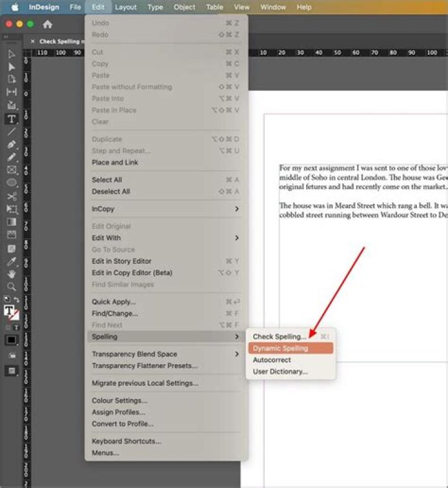Select the Gradient Swatch tool

tap(11, 222)
